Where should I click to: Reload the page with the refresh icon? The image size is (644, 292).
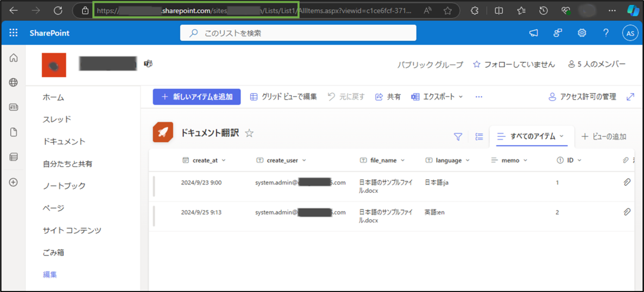point(58,10)
